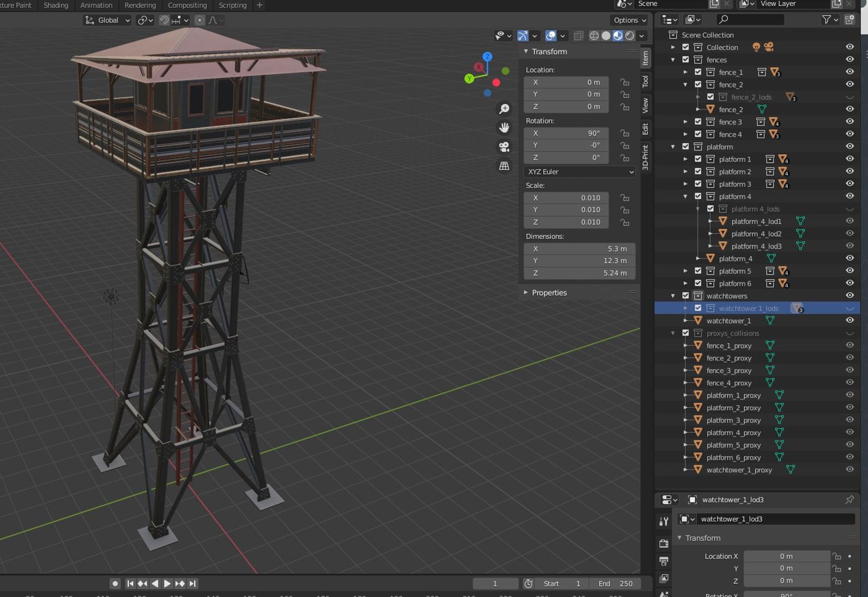This screenshot has height=597, width=868.
Task: Toggle proportional editing icon
Action: 200,20
